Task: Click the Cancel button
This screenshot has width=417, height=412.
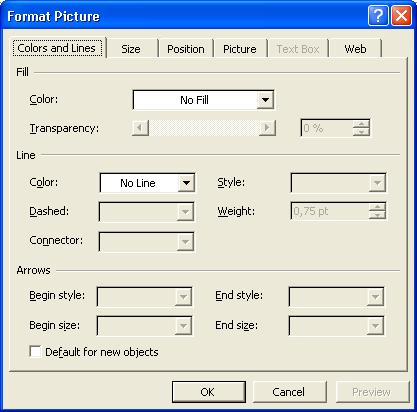Action: coord(289,392)
